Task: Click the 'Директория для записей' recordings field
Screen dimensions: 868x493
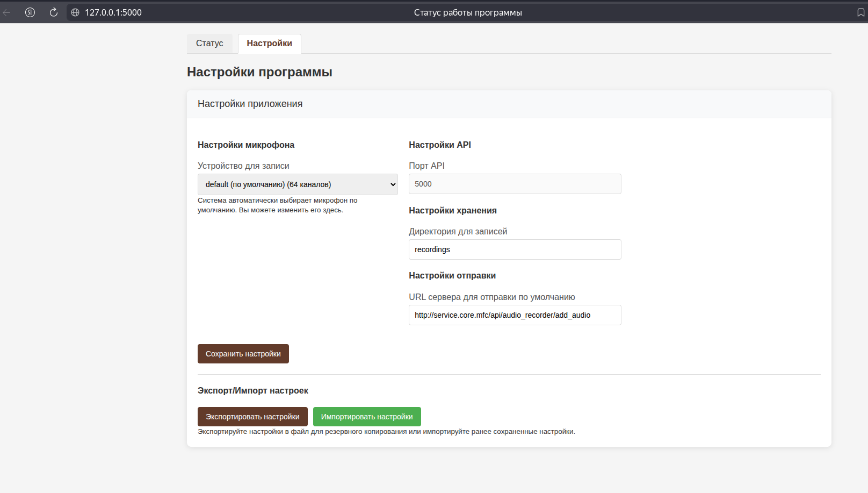Action: [x=515, y=249]
